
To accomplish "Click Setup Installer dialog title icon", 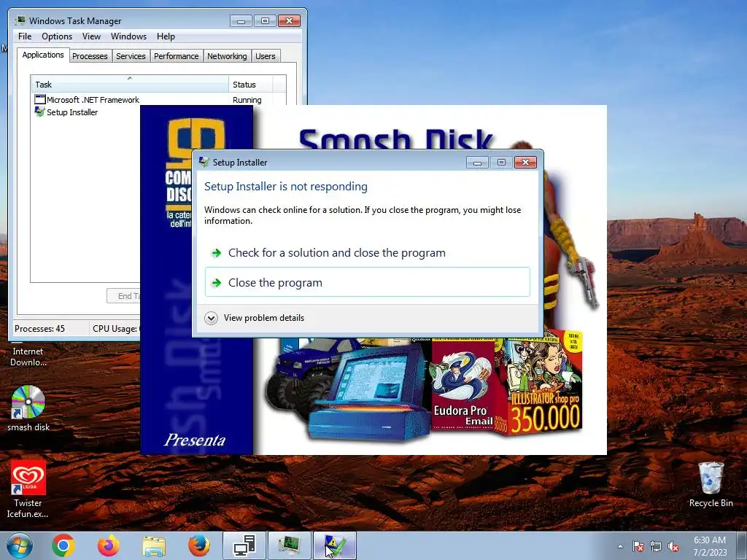I will [204, 162].
